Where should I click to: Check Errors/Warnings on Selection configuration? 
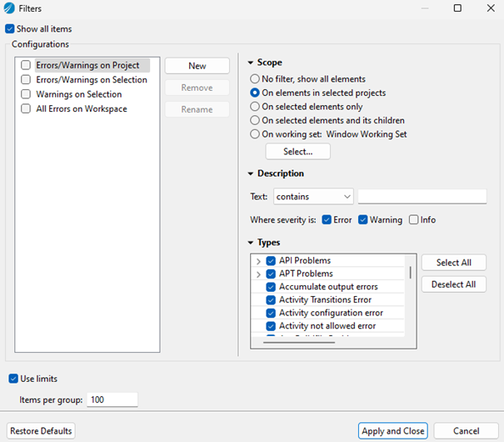click(26, 79)
